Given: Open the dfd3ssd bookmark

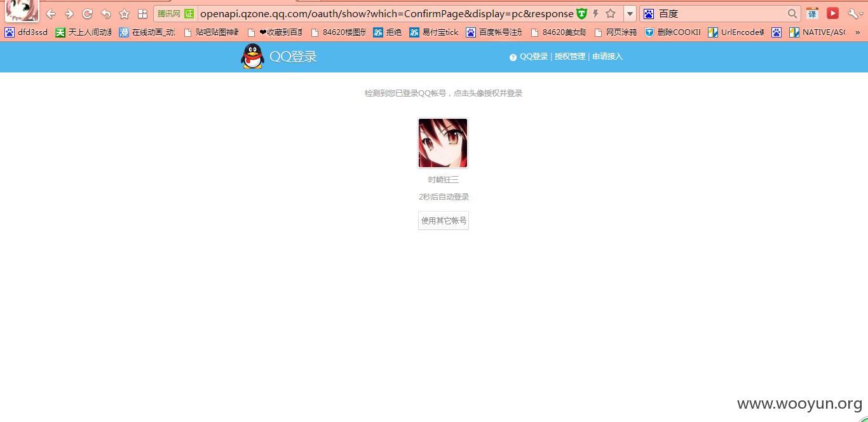Looking at the screenshot, I should tap(26, 32).
